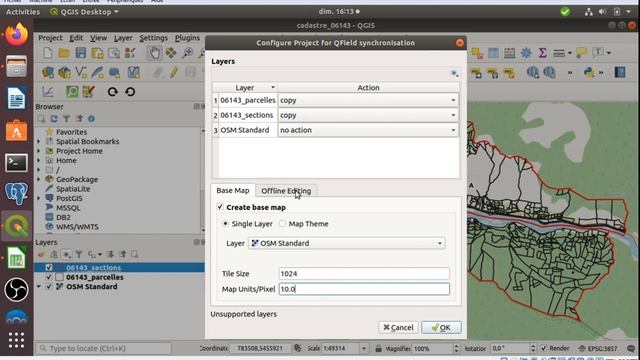The width and height of the screenshot is (640, 360).
Task: Open the Show Applications grid in dock
Action: coord(16,340)
